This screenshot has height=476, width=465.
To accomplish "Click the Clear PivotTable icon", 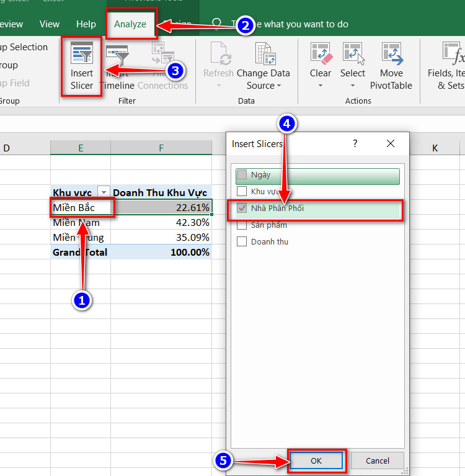I will tap(321, 53).
